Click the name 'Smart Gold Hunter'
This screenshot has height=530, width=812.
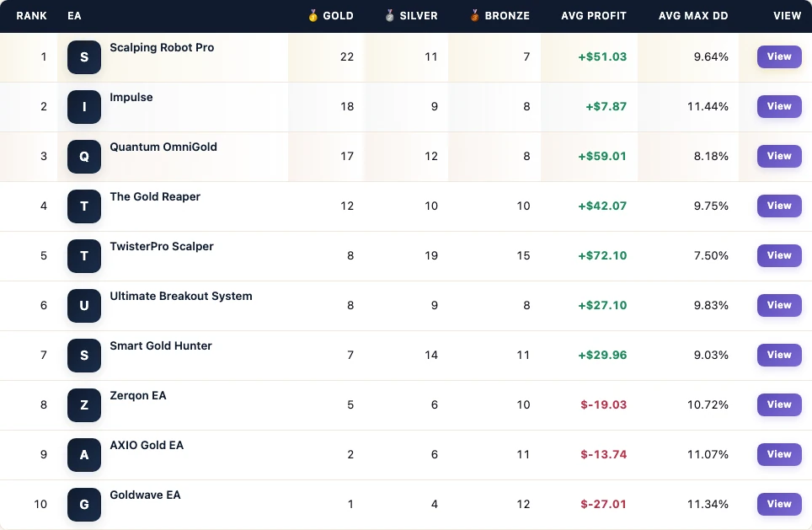click(x=161, y=346)
